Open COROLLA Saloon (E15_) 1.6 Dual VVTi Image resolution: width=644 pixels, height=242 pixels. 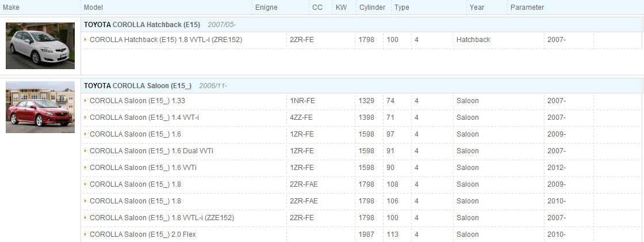click(x=151, y=151)
